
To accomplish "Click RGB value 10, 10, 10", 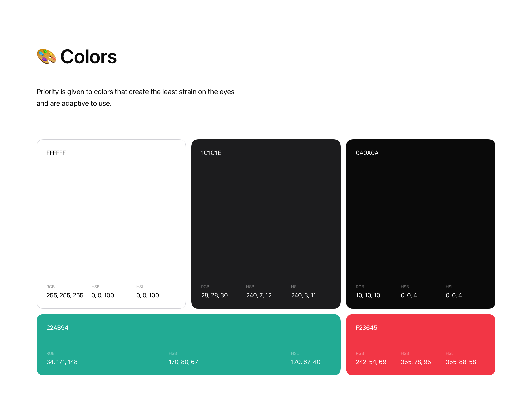I will click(x=368, y=295).
